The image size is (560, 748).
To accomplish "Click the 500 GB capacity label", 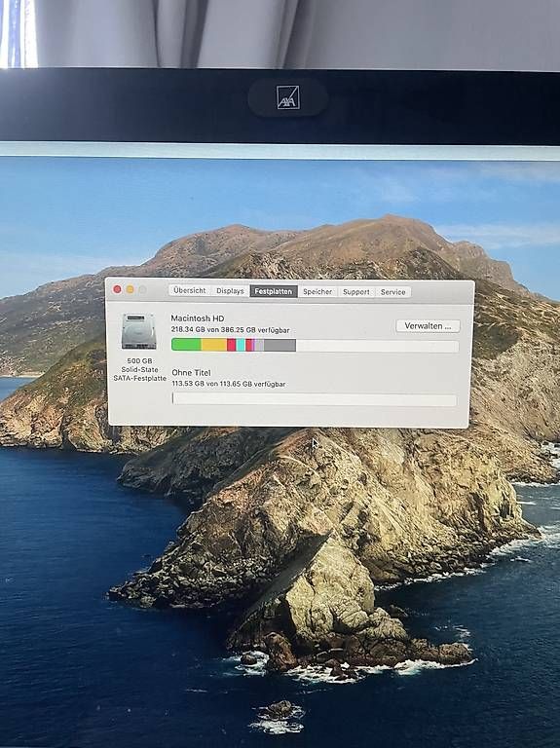I will pos(139,360).
